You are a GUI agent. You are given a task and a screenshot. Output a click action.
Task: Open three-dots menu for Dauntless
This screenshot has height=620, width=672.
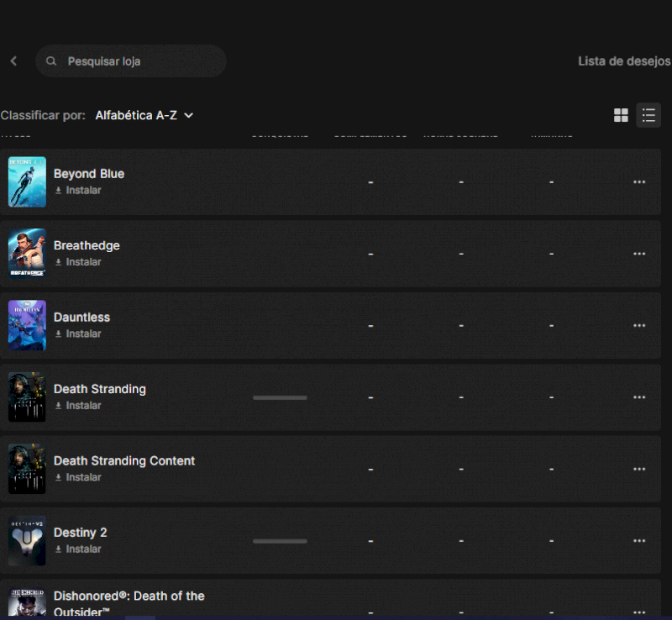pos(639,325)
